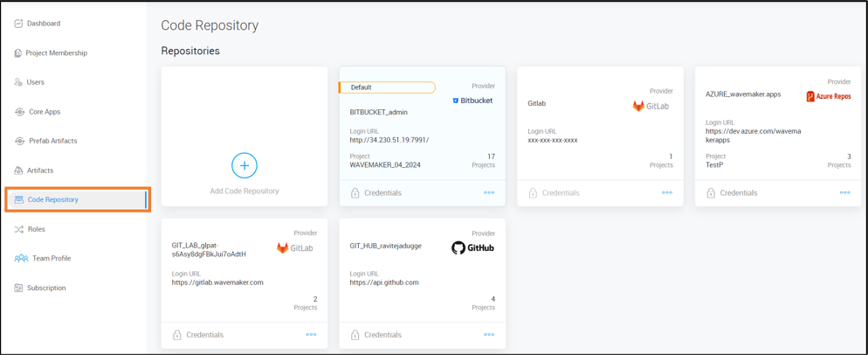Click TestP project name

tap(714, 165)
